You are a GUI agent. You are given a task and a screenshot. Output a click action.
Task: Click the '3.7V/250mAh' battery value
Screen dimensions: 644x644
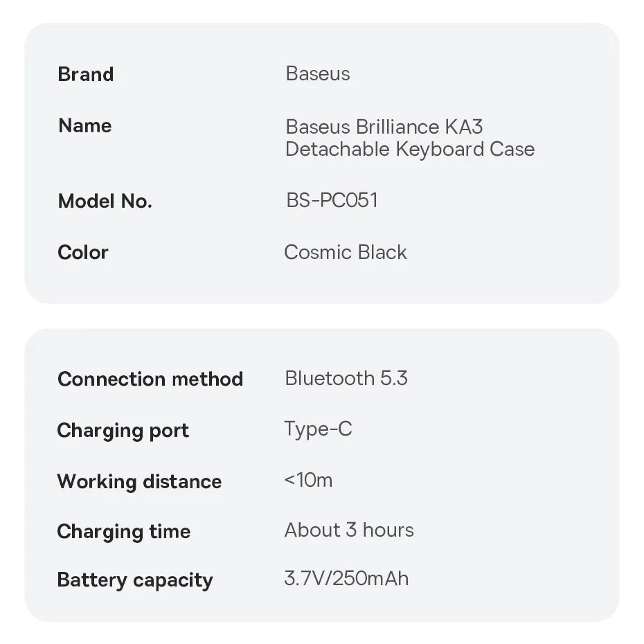(346, 578)
